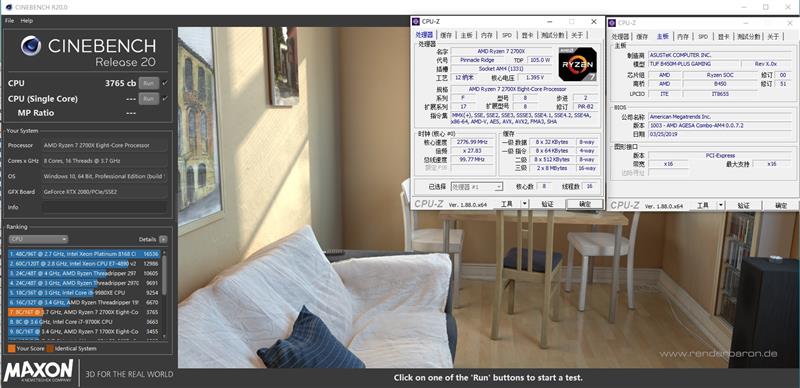The height and width of the screenshot is (388, 800).
Task: Open the File menu in Cinebench
Action: tap(9, 21)
